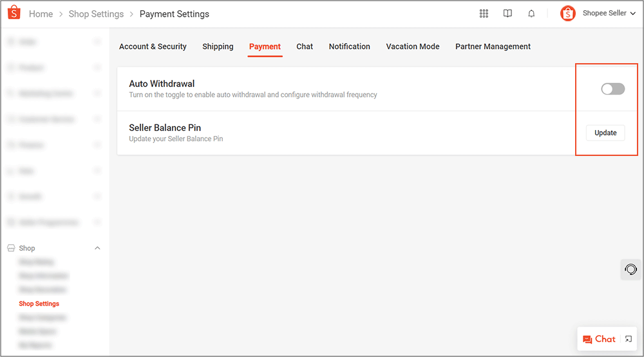
Task: Click the Shopee Seller profile avatar
Action: click(x=567, y=14)
